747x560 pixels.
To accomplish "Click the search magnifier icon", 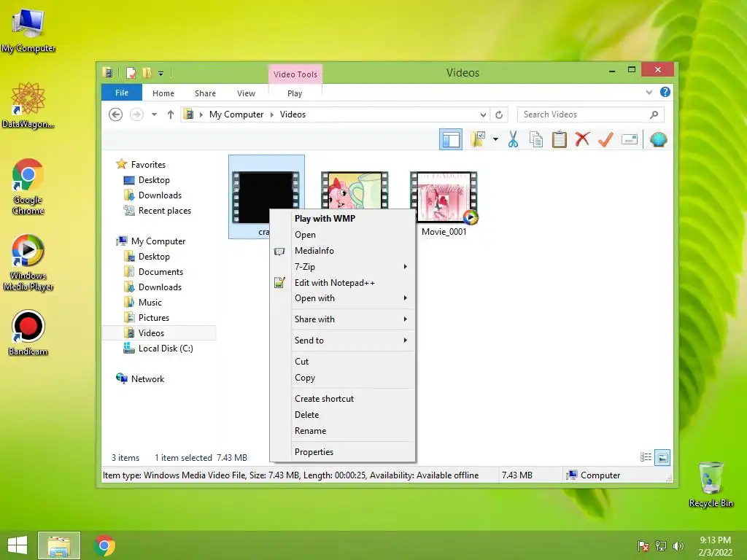I will click(x=654, y=114).
